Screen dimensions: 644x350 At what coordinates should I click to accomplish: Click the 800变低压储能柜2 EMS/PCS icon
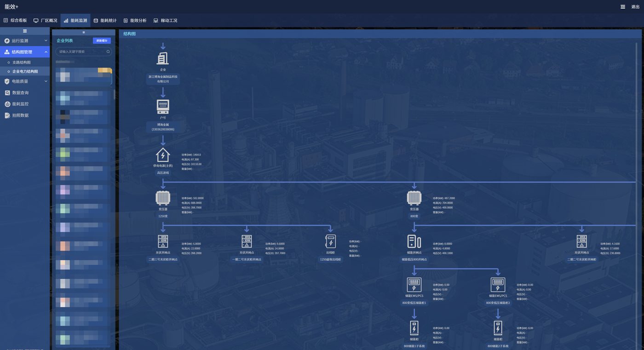point(498,285)
